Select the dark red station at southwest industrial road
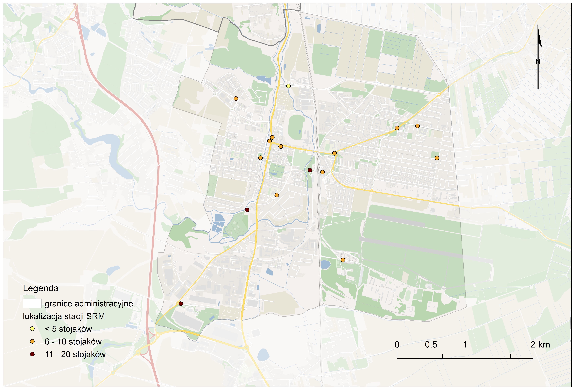The height and width of the screenshot is (392, 576). pos(181,304)
